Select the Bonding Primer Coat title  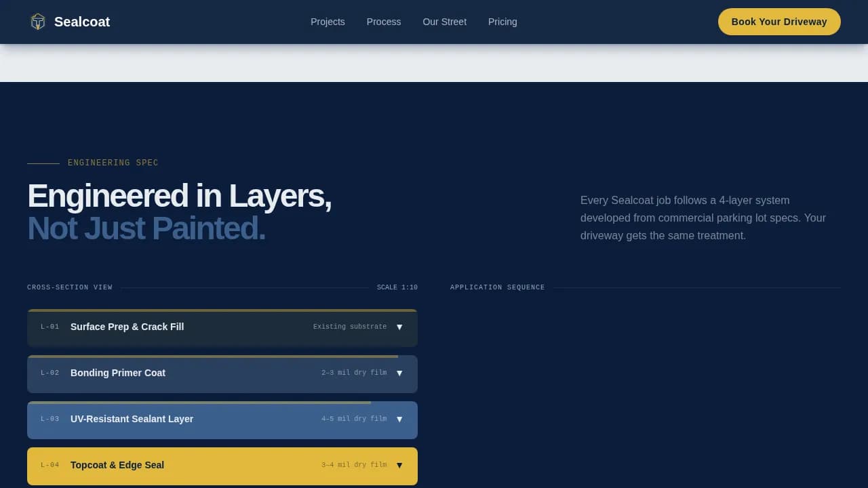(x=118, y=373)
